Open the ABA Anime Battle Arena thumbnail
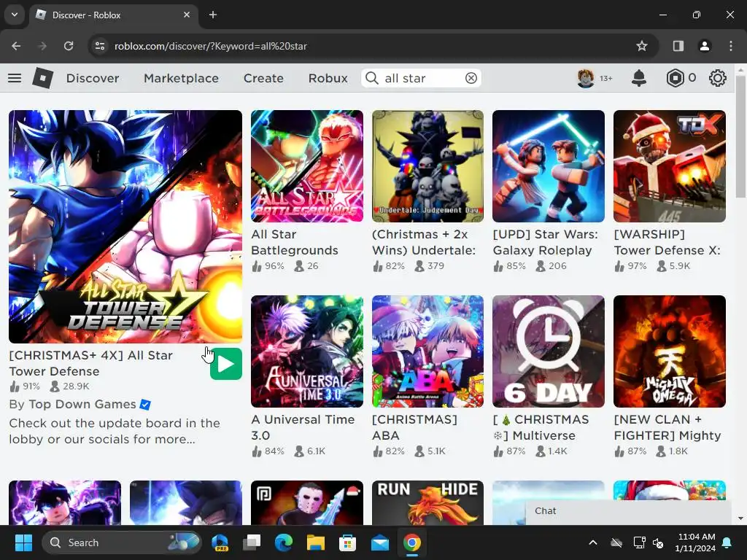 427,351
